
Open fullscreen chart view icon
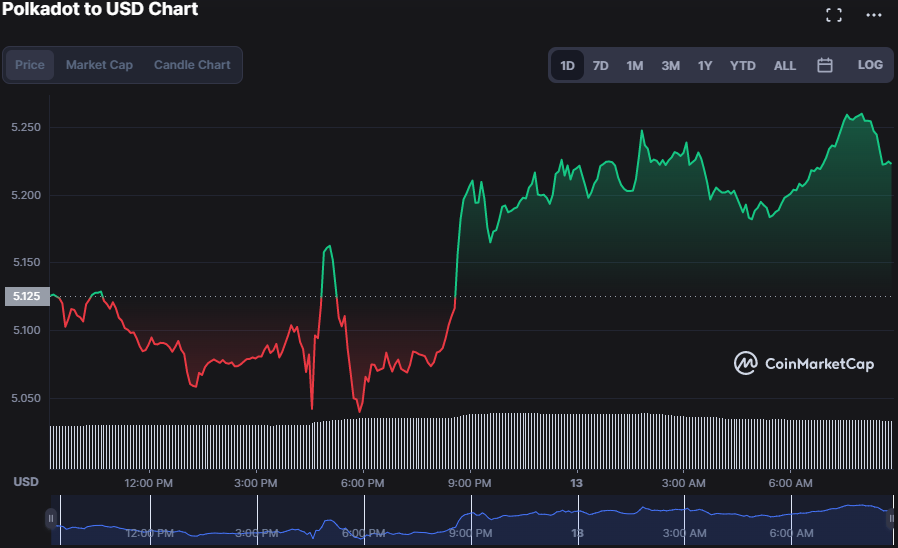pos(833,15)
